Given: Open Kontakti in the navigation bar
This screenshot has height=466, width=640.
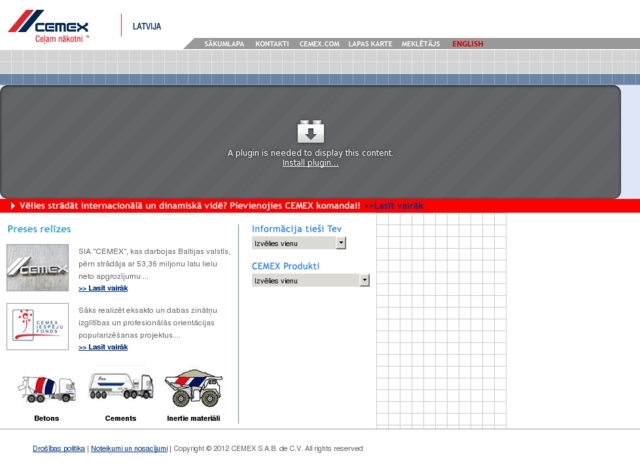Looking at the screenshot, I should (272, 44).
